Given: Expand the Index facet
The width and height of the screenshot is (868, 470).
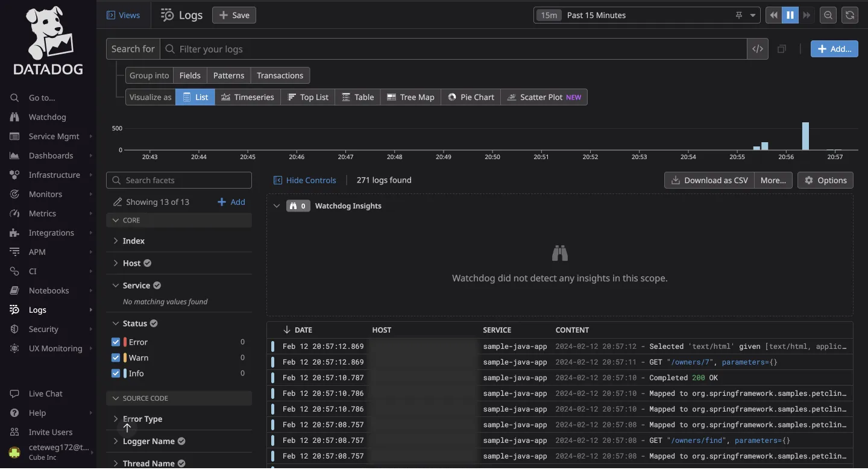Looking at the screenshot, I should coord(116,241).
